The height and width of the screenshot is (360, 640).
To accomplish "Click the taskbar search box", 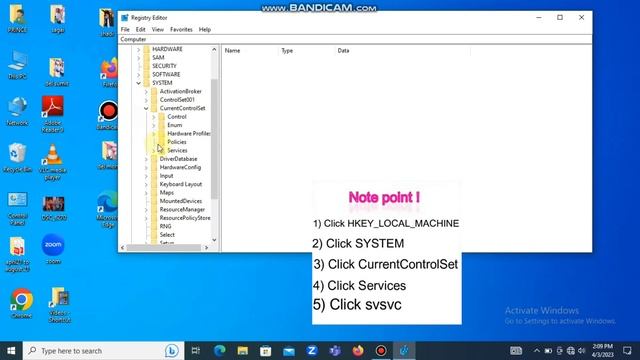I will (103, 351).
